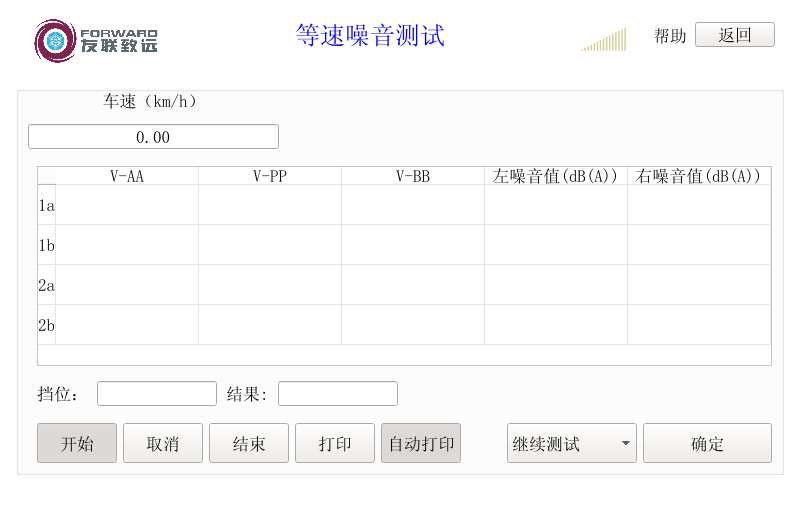Click the 取消 cancel button

(163, 443)
